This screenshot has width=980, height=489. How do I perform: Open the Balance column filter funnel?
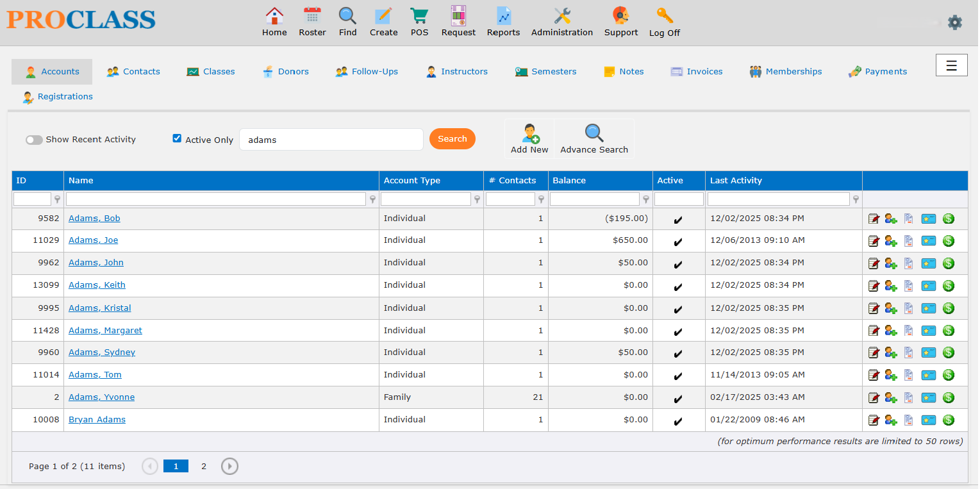coord(646,199)
